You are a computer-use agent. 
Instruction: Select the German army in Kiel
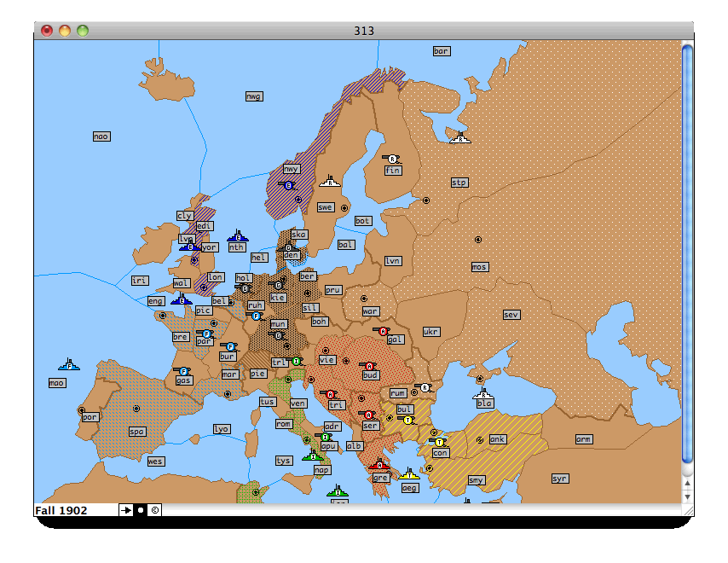278,285
